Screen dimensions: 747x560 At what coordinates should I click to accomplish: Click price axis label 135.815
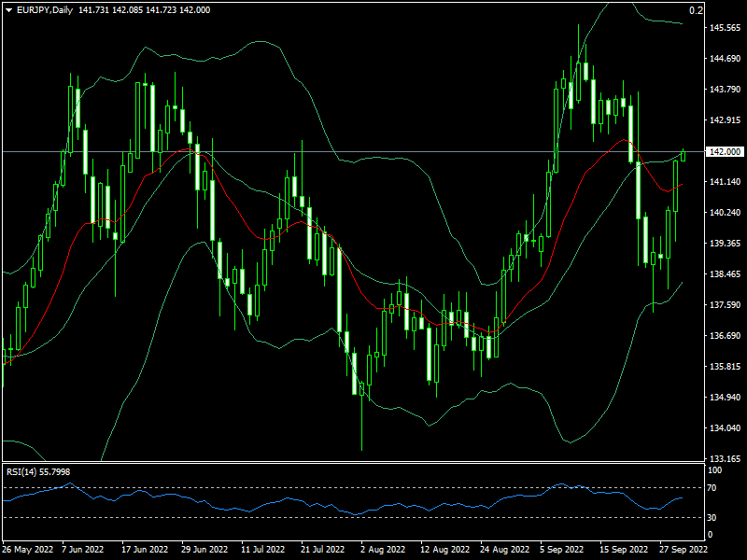726,367
